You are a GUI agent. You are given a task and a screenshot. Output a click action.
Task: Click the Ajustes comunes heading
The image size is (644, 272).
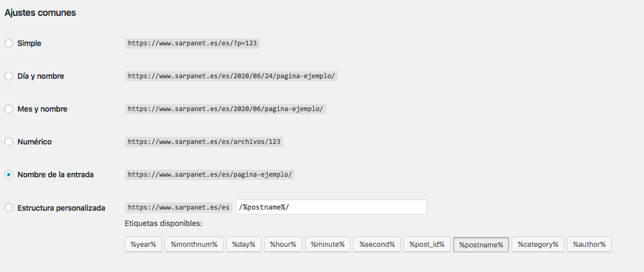click(x=40, y=13)
